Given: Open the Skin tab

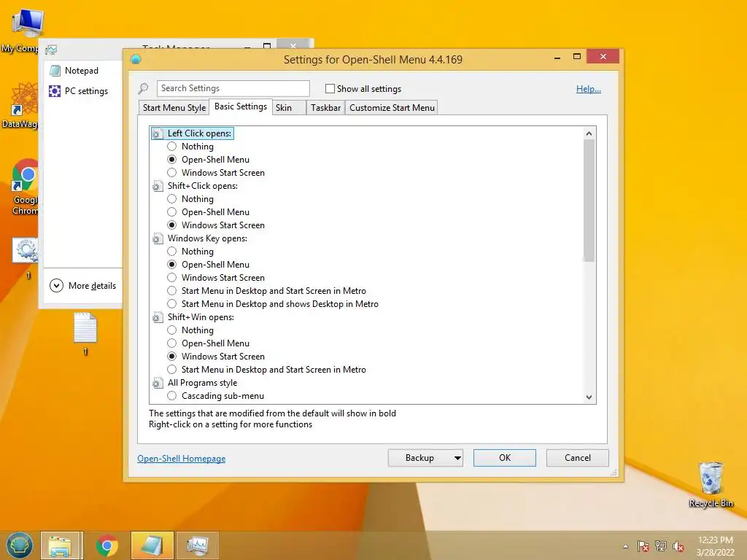Looking at the screenshot, I should 289,108.
